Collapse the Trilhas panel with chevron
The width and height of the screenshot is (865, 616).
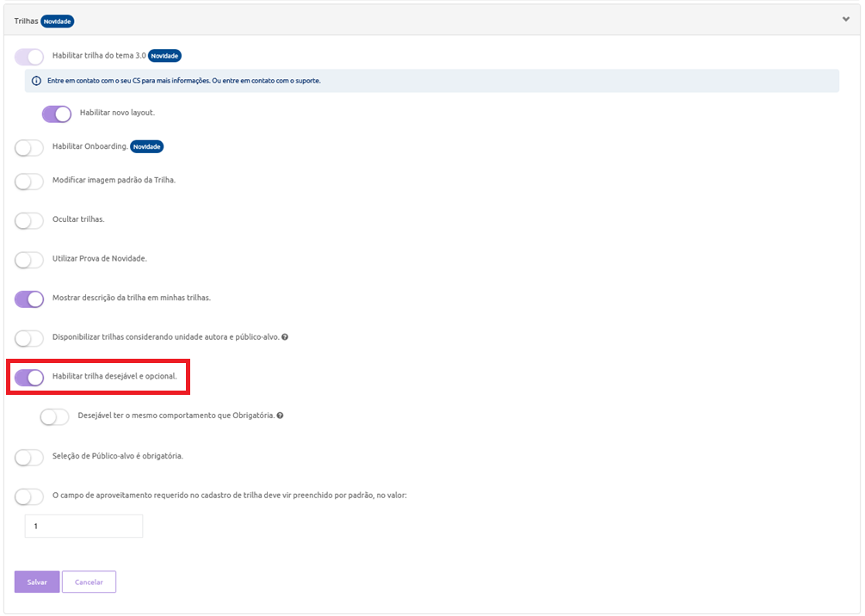[x=846, y=19]
